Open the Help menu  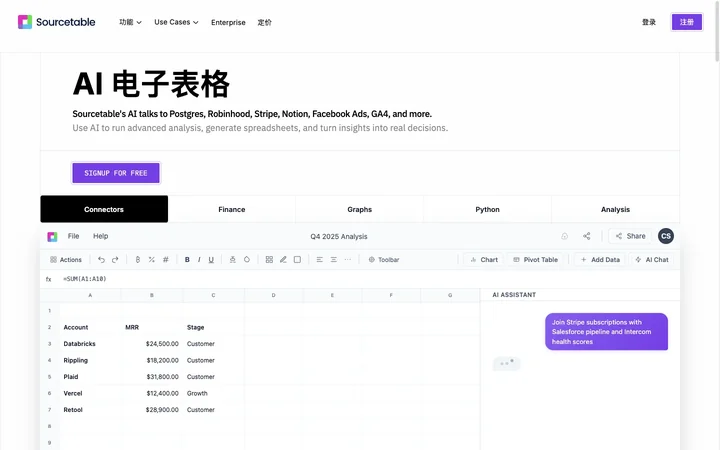tap(101, 236)
